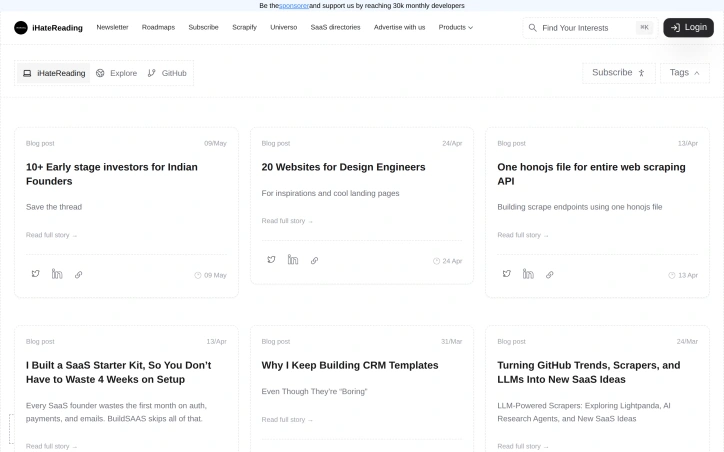Screen dimensions: 724x452
Task: Share honojs post on LinkedIn
Action: point(528,274)
